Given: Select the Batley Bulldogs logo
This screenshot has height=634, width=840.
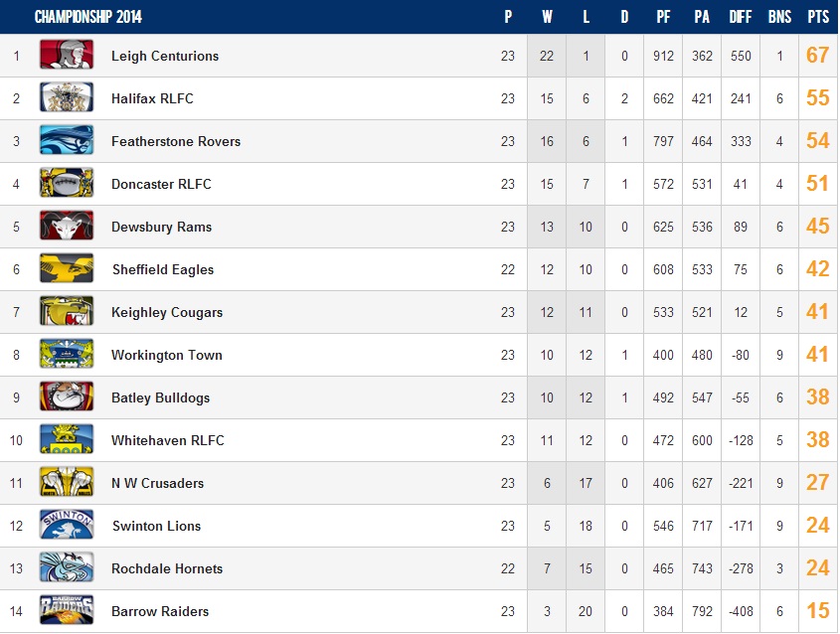Looking at the screenshot, I should point(67,397).
